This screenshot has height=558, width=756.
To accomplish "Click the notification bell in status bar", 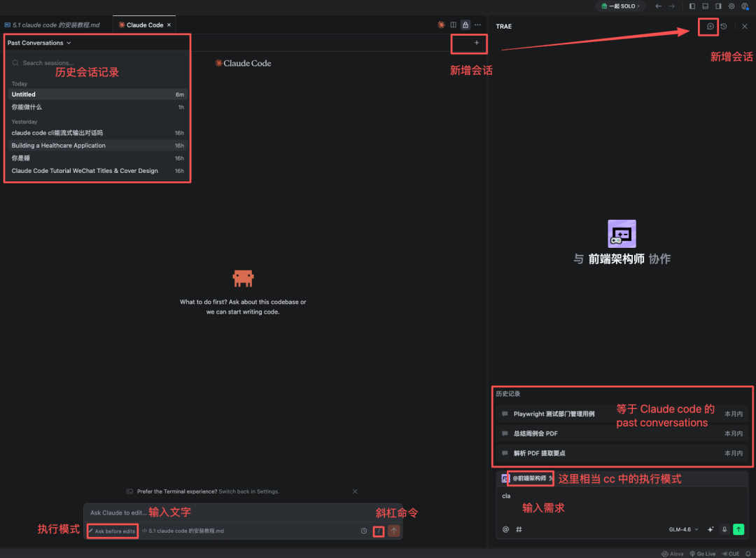I will (x=748, y=554).
